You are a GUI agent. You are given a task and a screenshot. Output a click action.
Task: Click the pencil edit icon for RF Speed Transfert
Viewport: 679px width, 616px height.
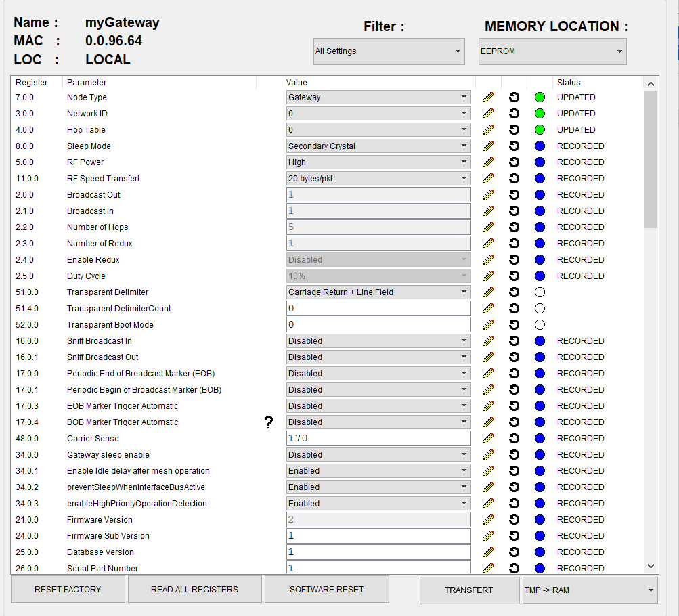point(488,178)
